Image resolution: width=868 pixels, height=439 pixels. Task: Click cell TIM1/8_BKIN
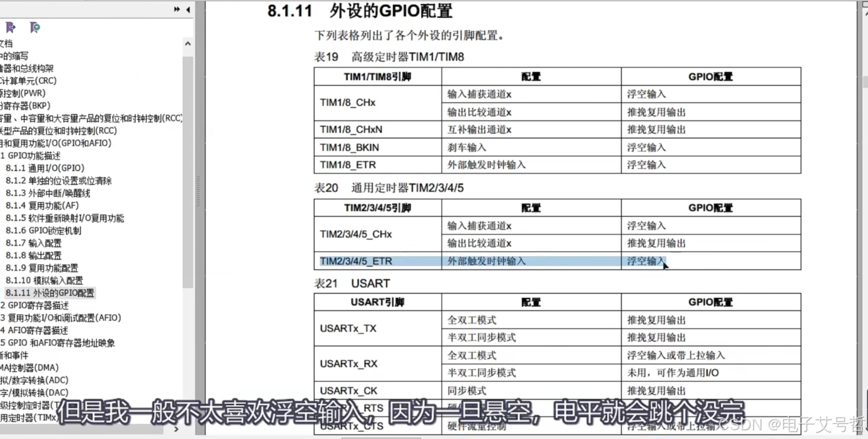tap(378, 147)
